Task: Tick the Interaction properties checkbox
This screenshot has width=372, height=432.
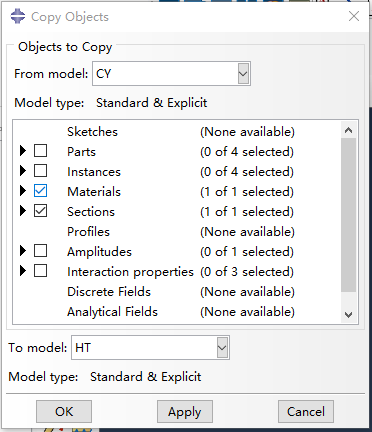Action: [41, 271]
